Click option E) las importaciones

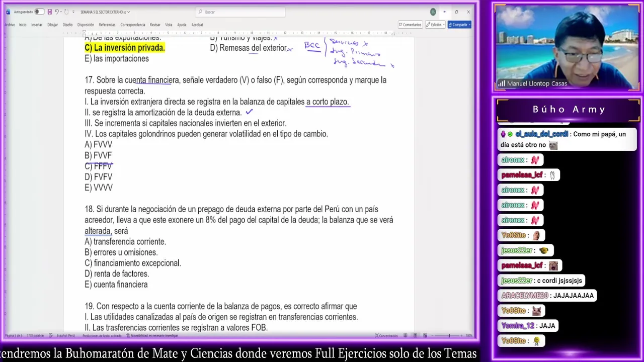click(117, 59)
